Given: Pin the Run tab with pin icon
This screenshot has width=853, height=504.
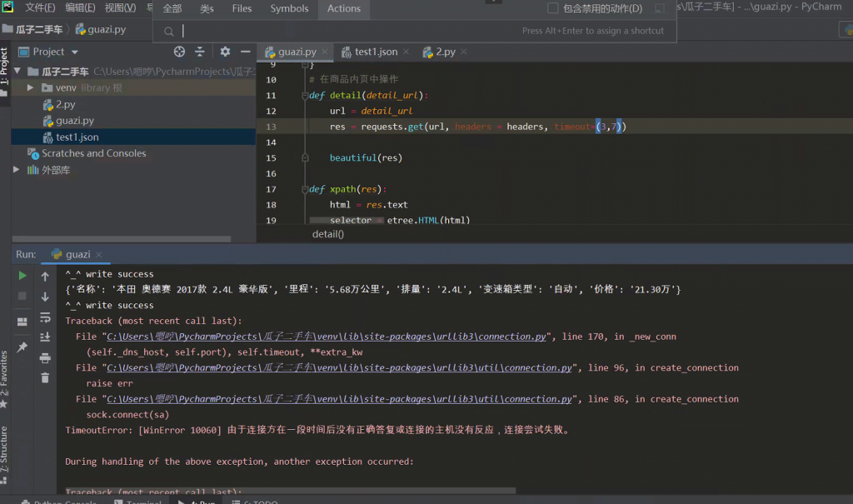Looking at the screenshot, I should click(22, 347).
